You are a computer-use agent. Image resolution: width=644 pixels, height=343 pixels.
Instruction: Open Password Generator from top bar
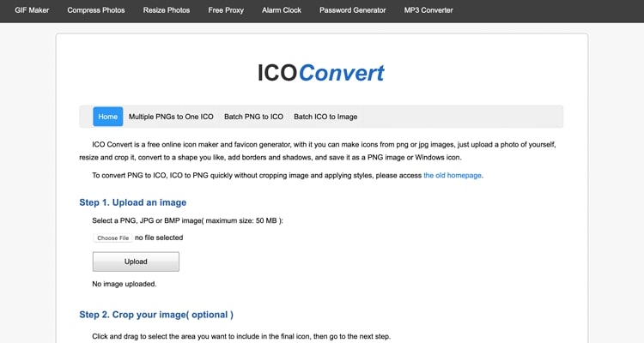pyautogui.click(x=352, y=10)
